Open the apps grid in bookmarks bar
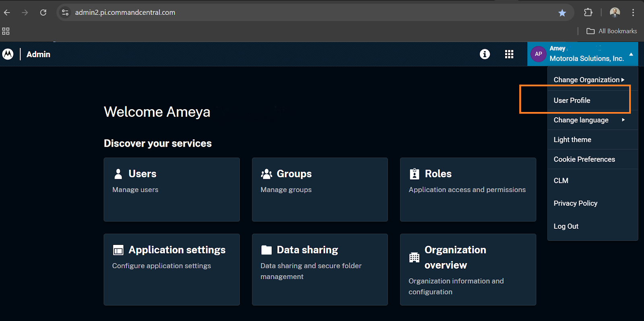This screenshot has width=644, height=321. tap(6, 31)
